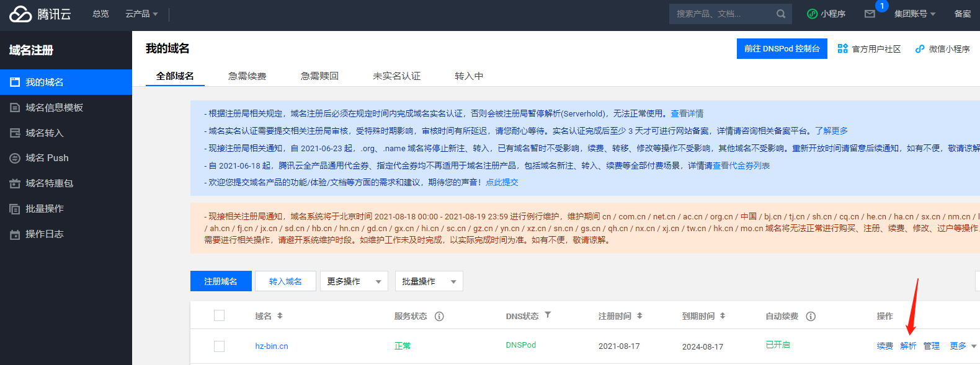Click 解析 for hz-bin.cn
The height and width of the screenshot is (365, 980).
(x=908, y=346)
